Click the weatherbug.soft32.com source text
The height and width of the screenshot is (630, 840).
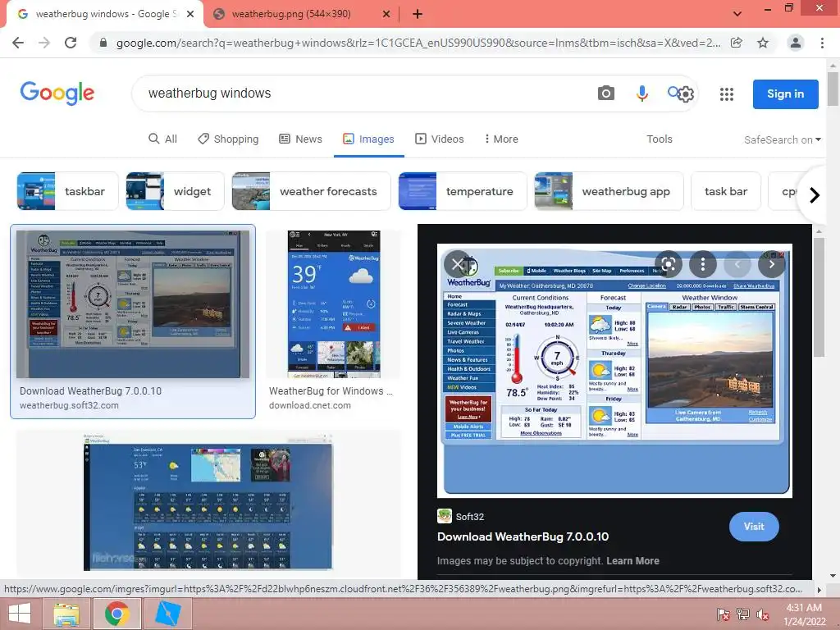pos(69,405)
